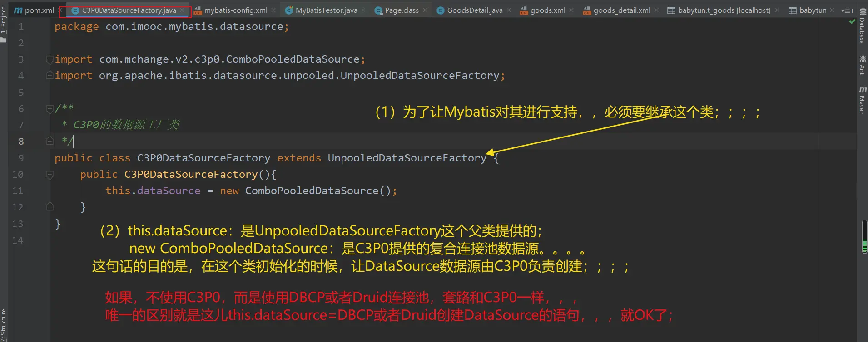
Task: Click 'com.imooc.mybatis.datasource' in package statement
Action: (x=194, y=27)
